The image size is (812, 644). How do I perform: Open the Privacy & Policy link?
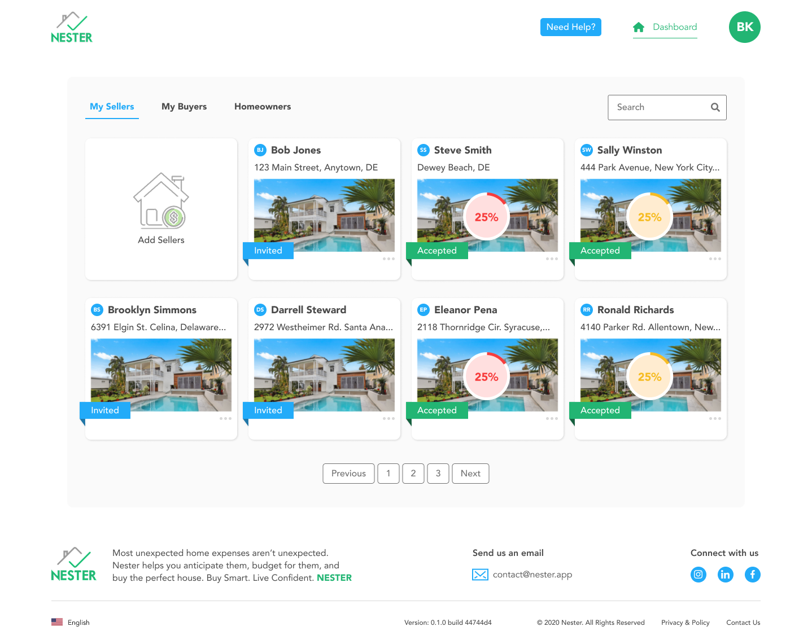tap(685, 622)
